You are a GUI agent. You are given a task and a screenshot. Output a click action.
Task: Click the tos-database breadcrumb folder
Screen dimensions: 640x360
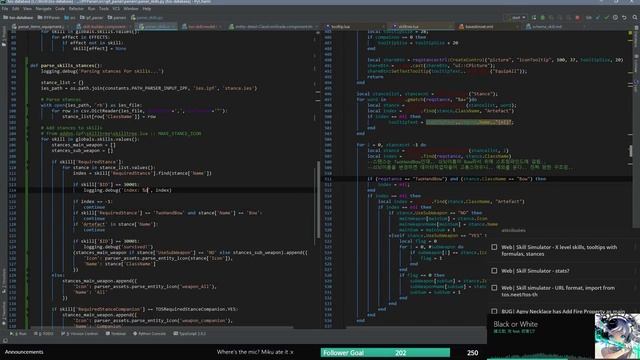click(x=18, y=18)
